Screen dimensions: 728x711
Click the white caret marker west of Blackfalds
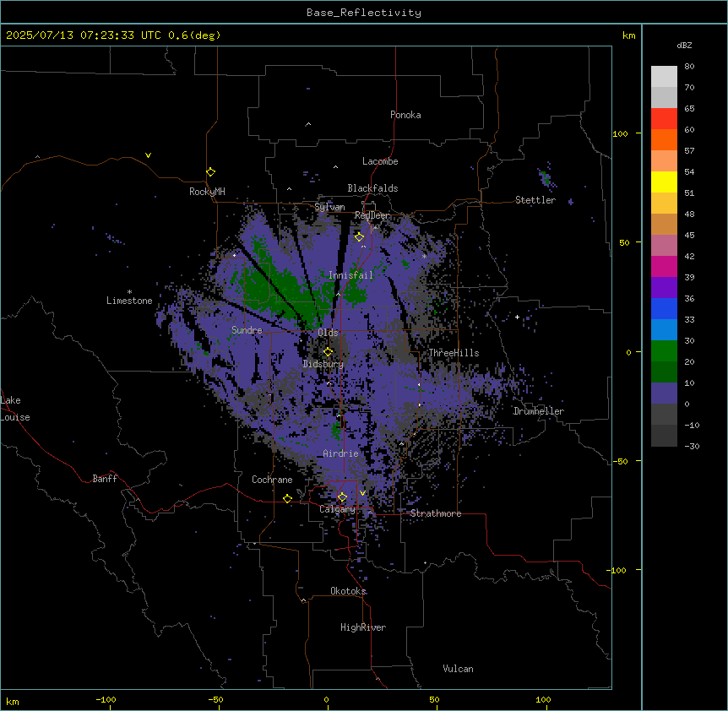[x=289, y=189]
